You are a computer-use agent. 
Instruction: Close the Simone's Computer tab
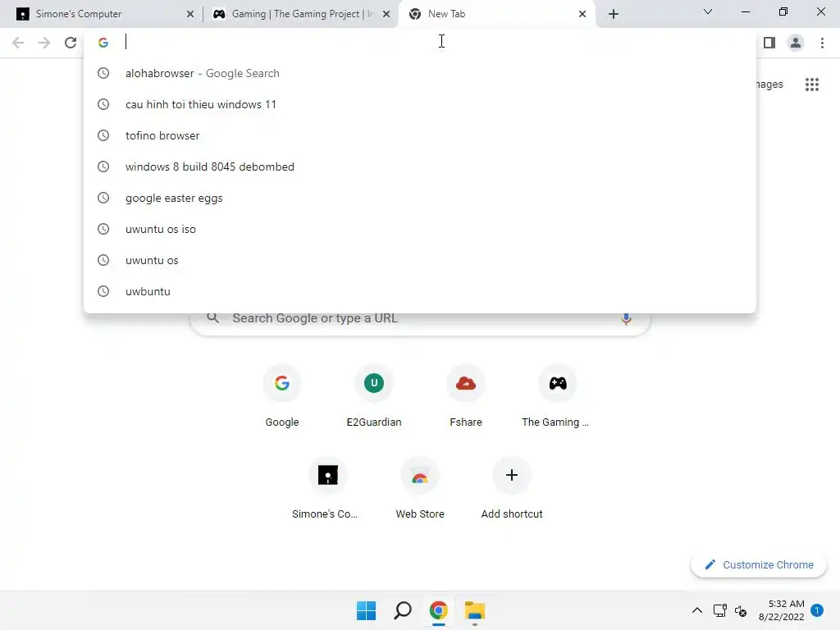pos(190,14)
